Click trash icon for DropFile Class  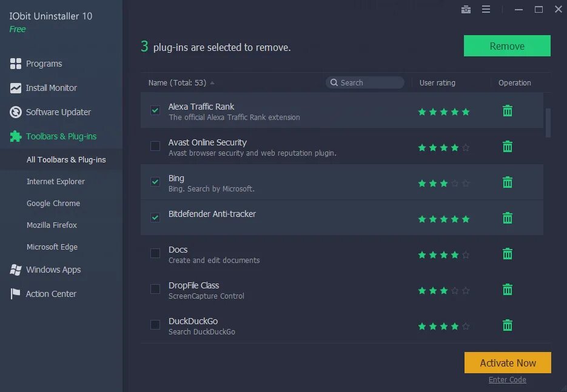tap(508, 290)
